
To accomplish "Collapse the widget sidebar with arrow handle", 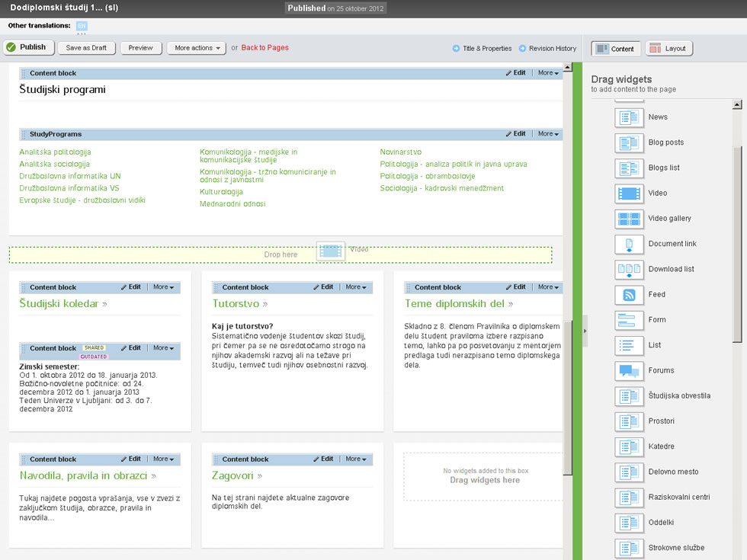I will click(585, 331).
